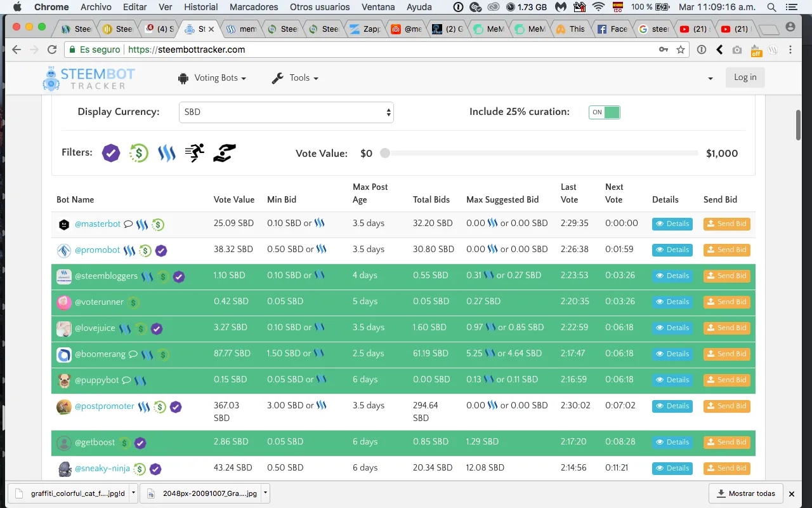Click @lovejuice verified check badge
Viewport: 812px width, 508px height.
157,329
